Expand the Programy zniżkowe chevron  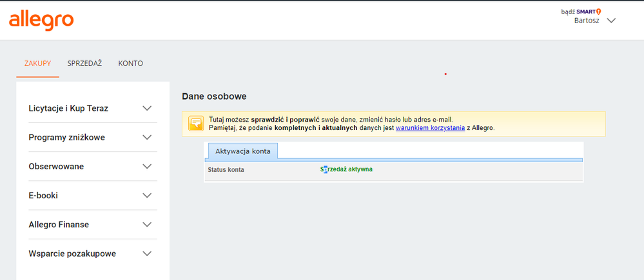click(x=147, y=137)
